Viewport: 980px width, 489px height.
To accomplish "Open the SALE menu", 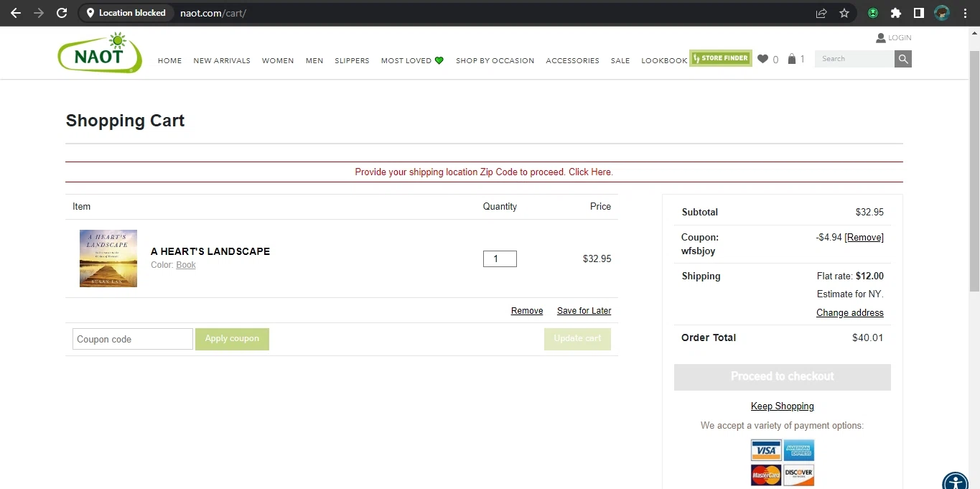I will pyautogui.click(x=620, y=61).
